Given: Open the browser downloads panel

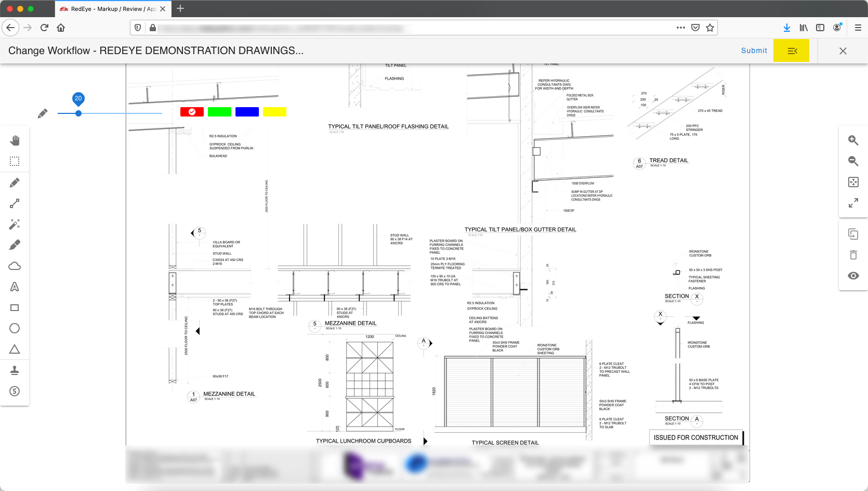Looking at the screenshot, I should point(787,28).
